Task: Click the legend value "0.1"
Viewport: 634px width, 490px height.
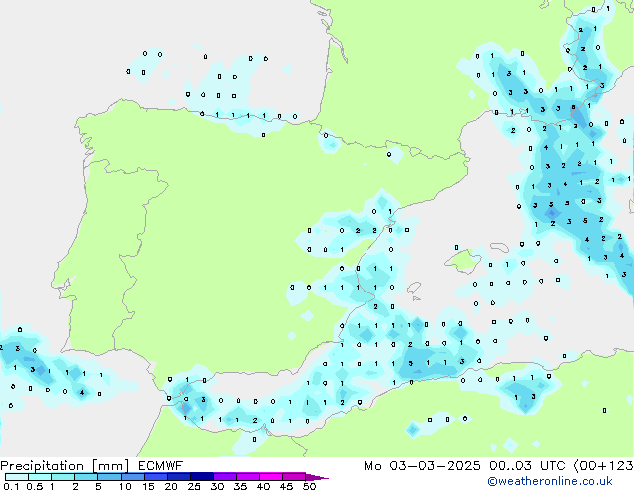Action: [11, 486]
